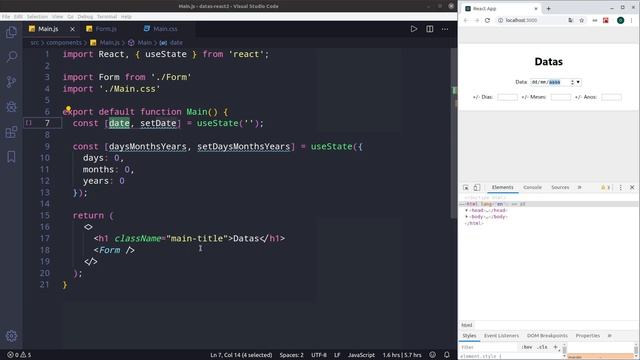Open the red extension icon in Chrome toolbar
The width and height of the screenshot is (640, 360).
tap(606, 20)
